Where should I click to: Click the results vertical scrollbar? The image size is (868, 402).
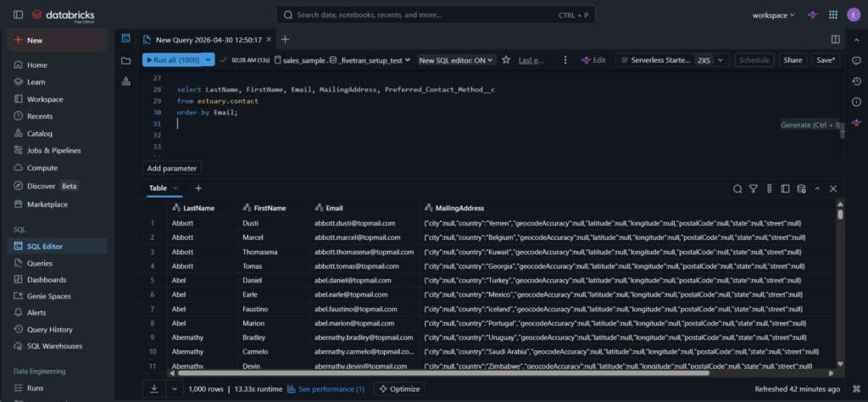coord(840,214)
